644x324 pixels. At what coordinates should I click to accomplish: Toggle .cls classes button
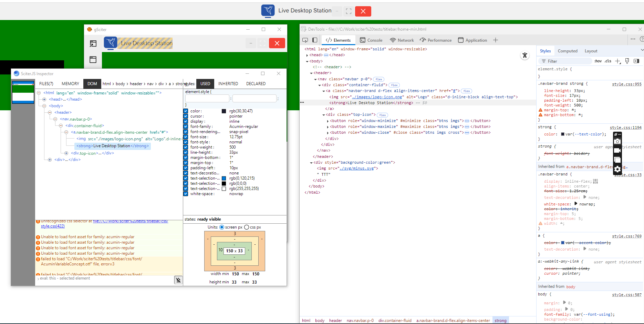608,61
